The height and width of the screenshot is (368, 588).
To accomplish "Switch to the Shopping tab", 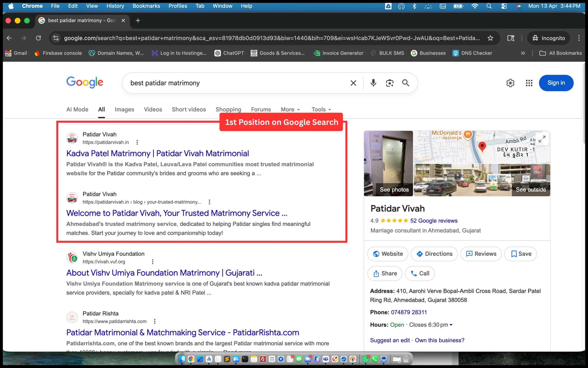I will point(228,109).
